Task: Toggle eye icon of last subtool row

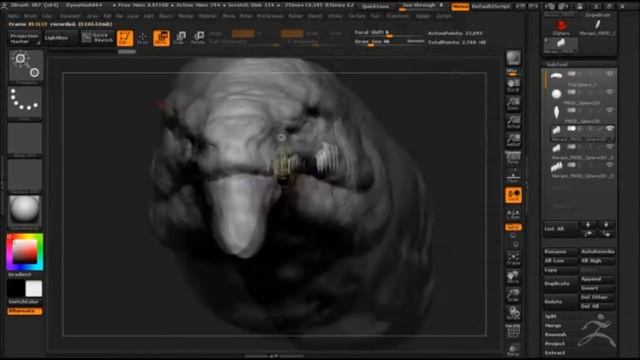Action: (609, 165)
